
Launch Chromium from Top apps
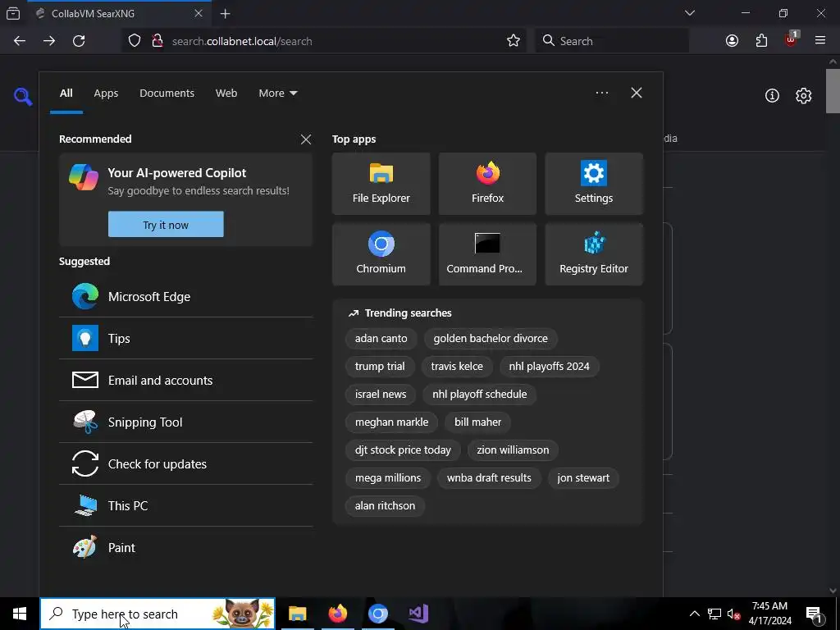pyautogui.click(x=381, y=254)
